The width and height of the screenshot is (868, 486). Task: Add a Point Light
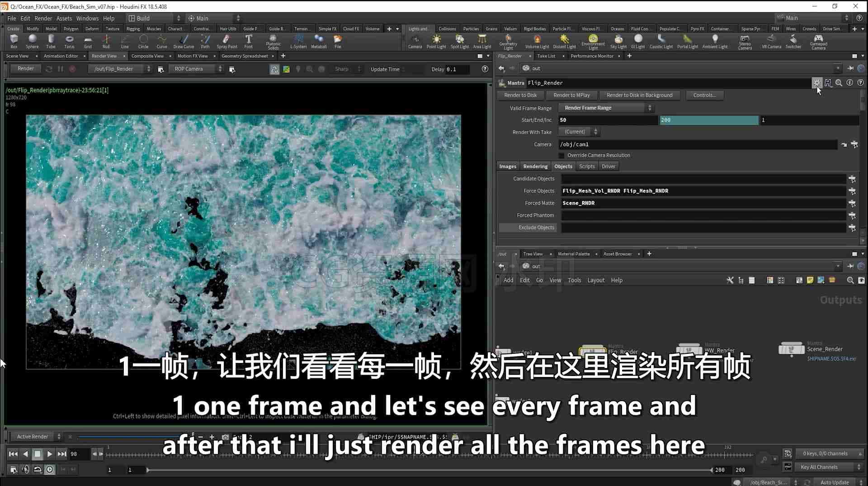pyautogui.click(x=436, y=41)
